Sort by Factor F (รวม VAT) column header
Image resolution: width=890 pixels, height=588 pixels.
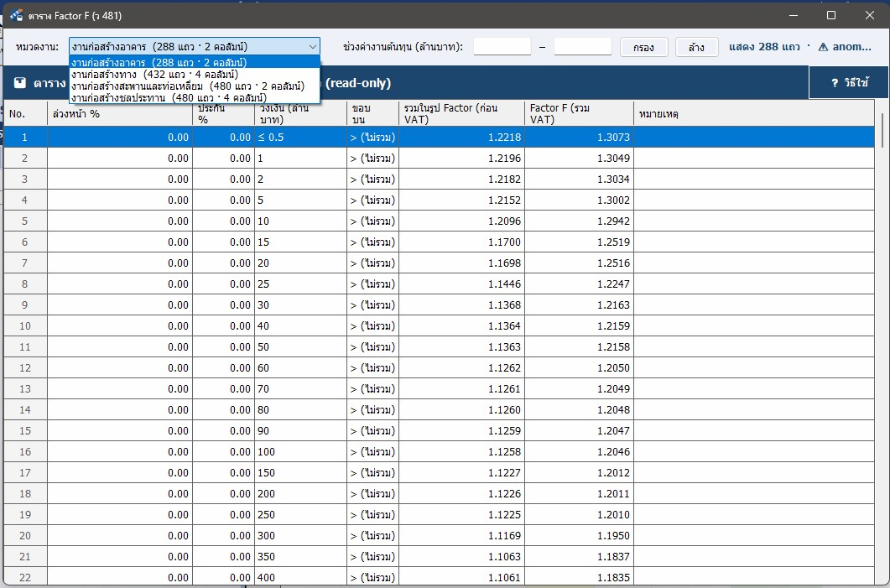click(x=579, y=113)
